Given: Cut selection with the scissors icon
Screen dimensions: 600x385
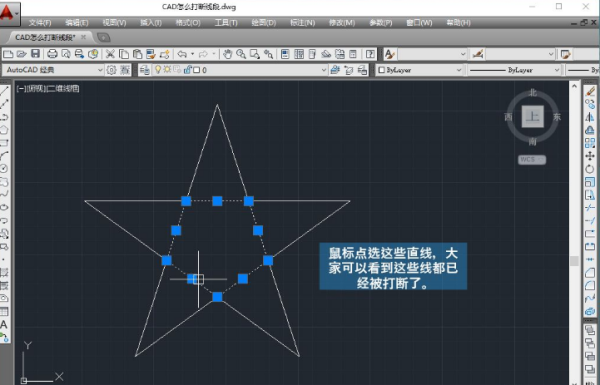Looking at the screenshot, I should pos(110,54).
